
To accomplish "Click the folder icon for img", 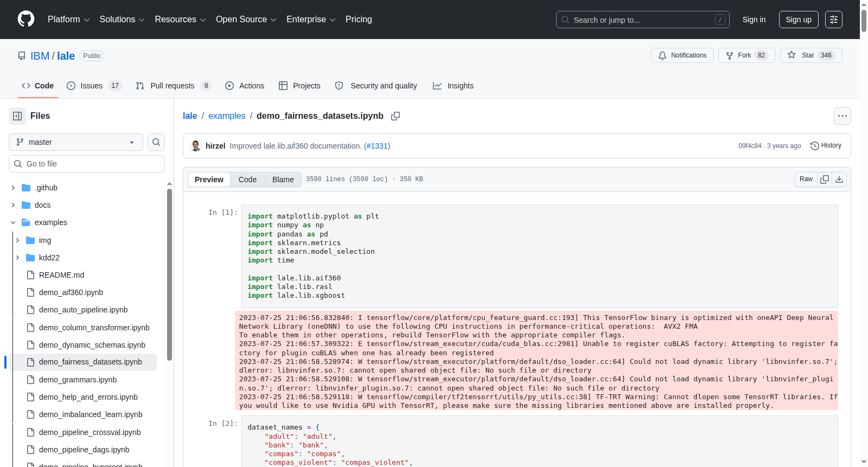I will point(30,240).
